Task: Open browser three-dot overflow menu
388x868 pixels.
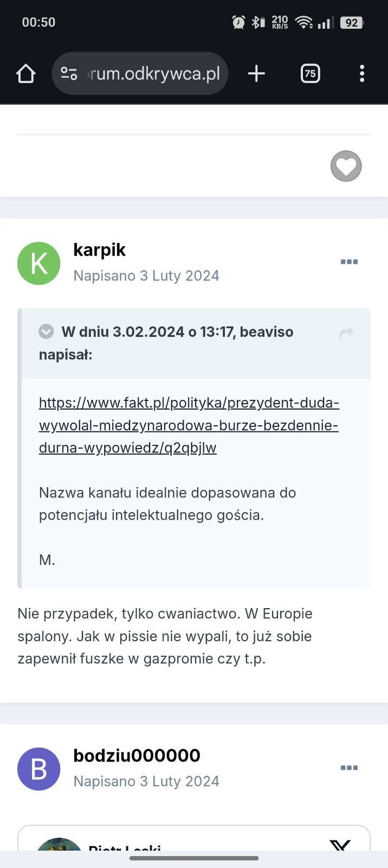Action: [x=362, y=74]
